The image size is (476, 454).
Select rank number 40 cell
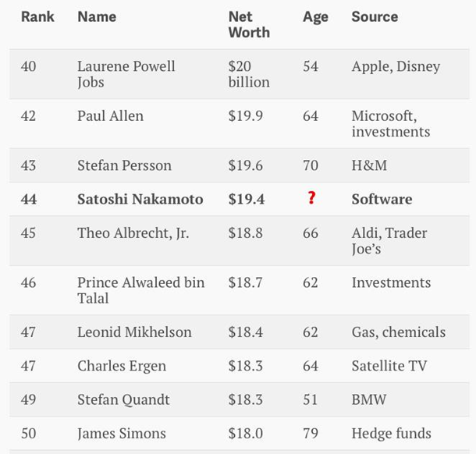click(28, 66)
